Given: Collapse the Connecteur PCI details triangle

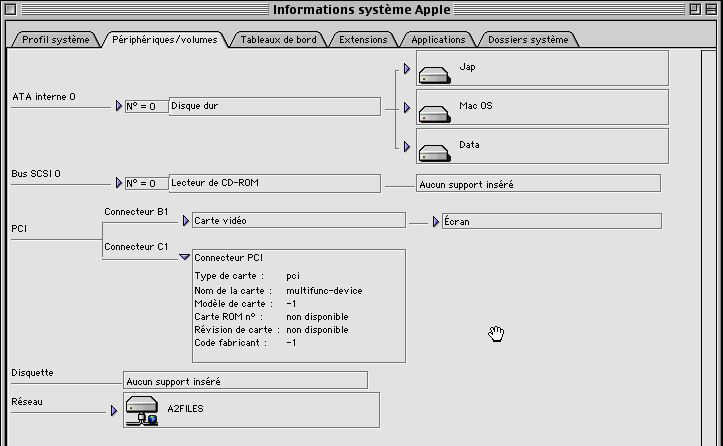Looking at the screenshot, I should click(184, 257).
